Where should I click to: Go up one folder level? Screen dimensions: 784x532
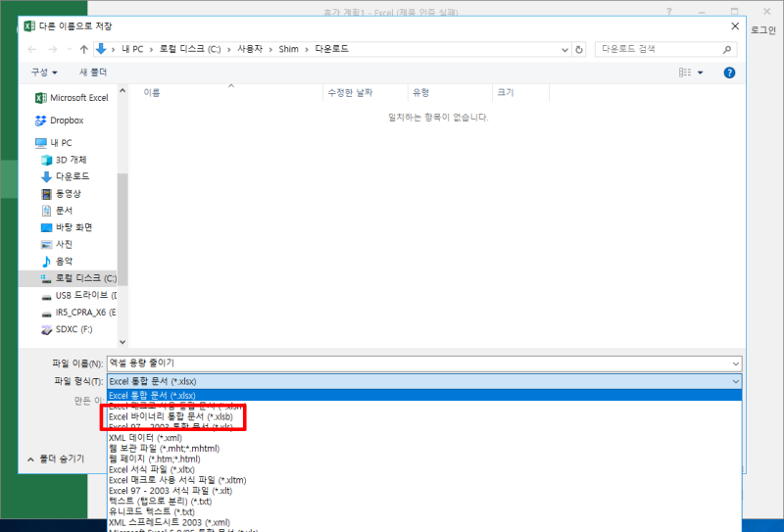tap(84, 49)
